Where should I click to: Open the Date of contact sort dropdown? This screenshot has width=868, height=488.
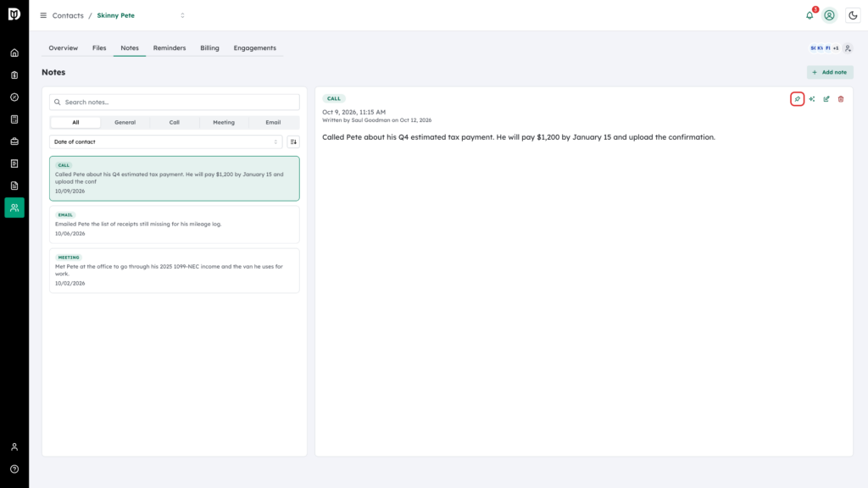click(x=166, y=141)
